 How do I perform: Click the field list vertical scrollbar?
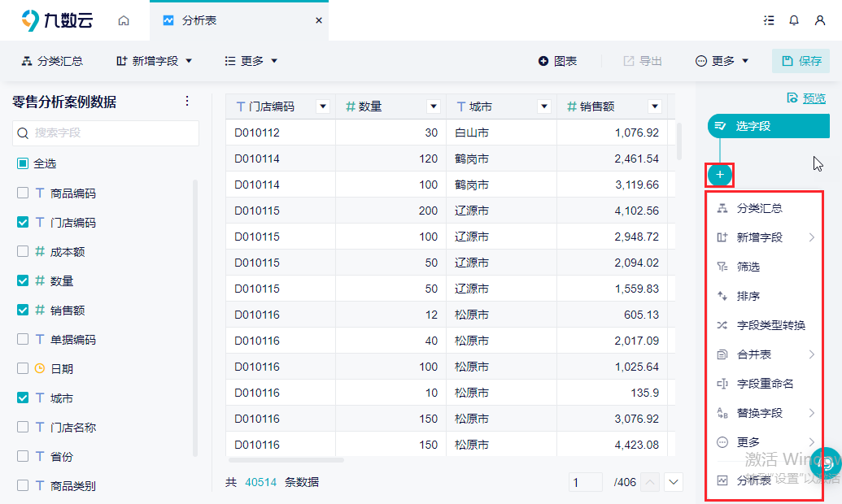pos(195,318)
